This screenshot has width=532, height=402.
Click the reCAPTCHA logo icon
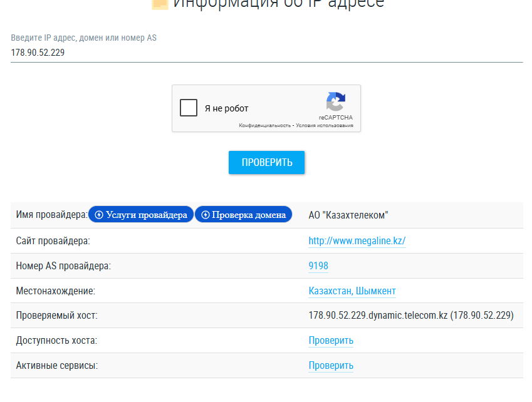click(335, 101)
